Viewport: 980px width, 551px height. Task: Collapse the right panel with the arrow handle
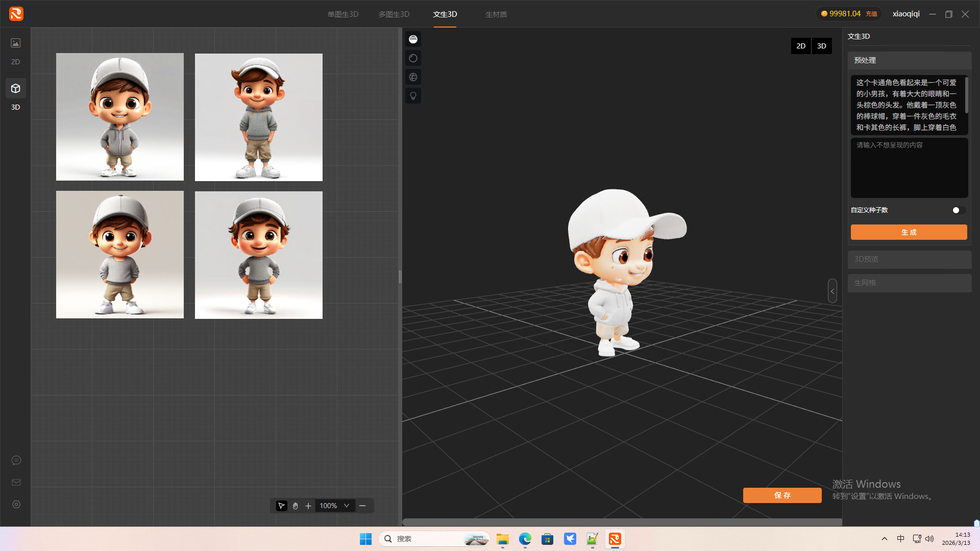(832, 291)
